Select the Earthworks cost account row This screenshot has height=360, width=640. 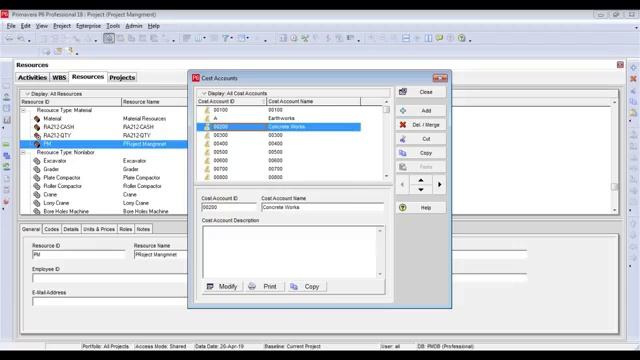point(278,118)
